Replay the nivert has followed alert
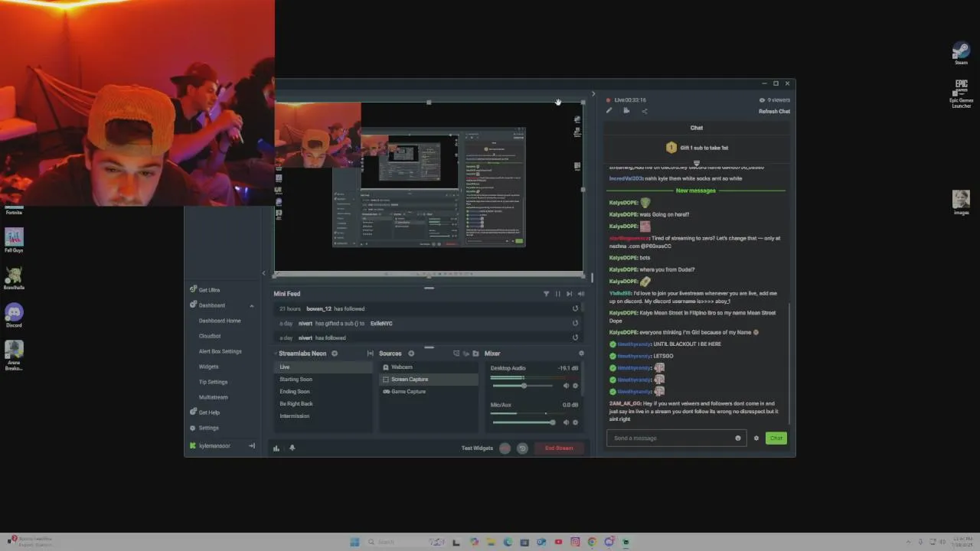Image resolution: width=980 pixels, height=551 pixels. click(575, 337)
